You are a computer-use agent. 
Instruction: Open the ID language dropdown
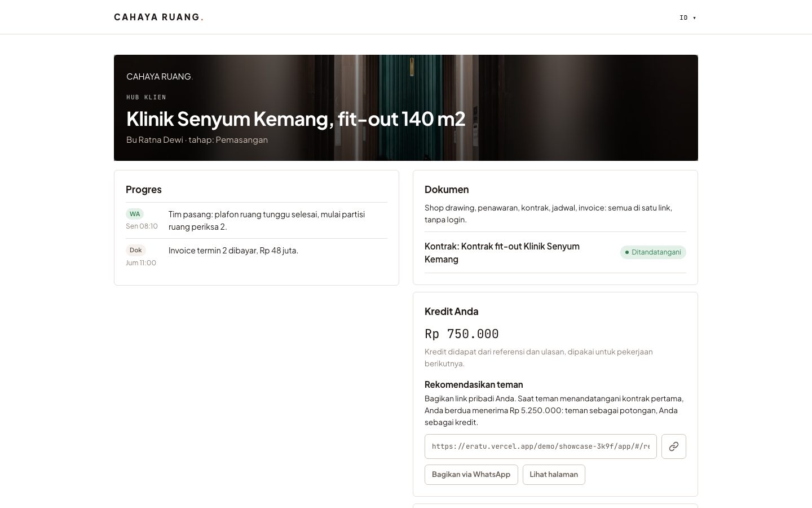[x=688, y=17]
